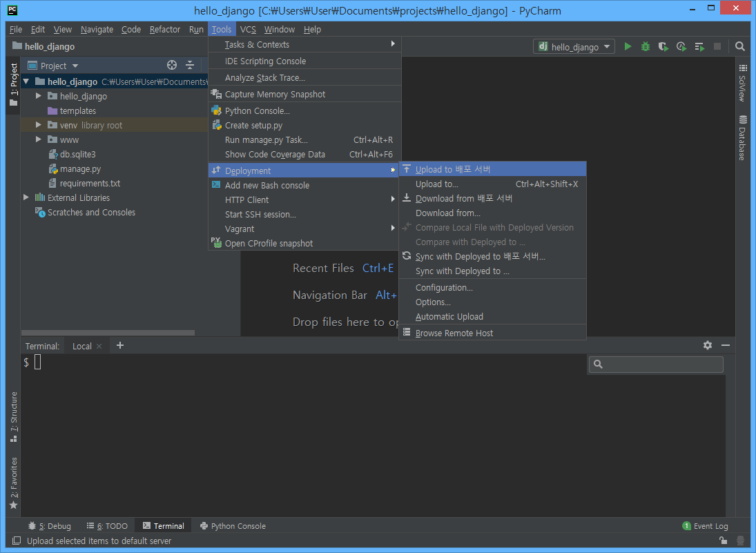The width and height of the screenshot is (756, 553).
Task: Open Options... in Deployment submenu
Action: point(493,302)
